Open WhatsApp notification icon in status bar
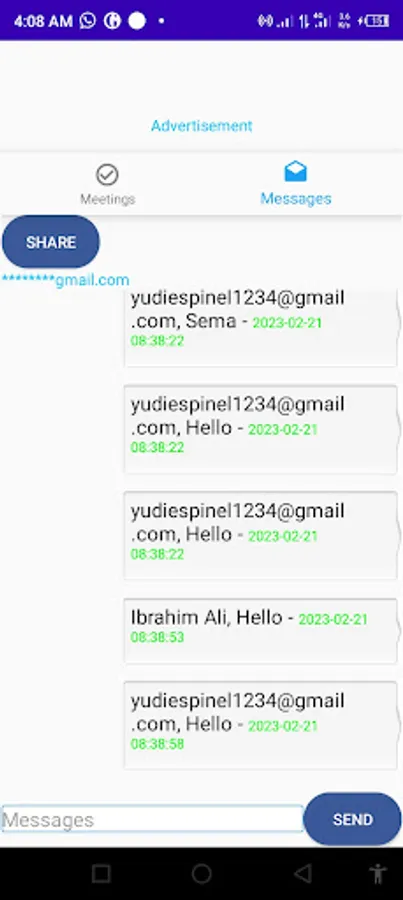 click(88, 21)
